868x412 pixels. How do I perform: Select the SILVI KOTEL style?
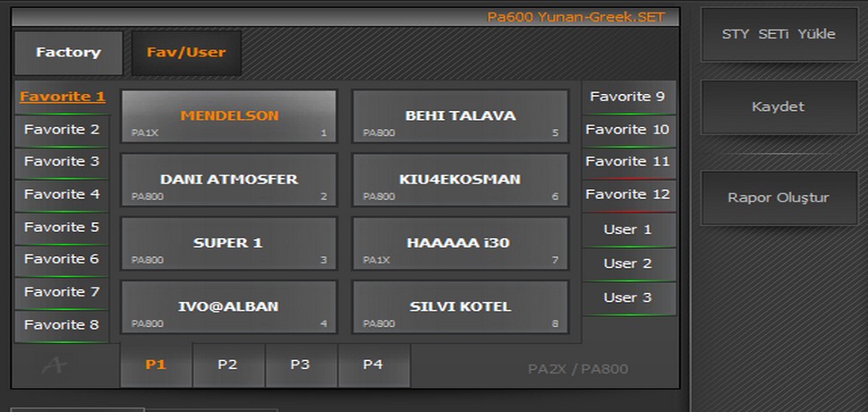click(461, 307)
